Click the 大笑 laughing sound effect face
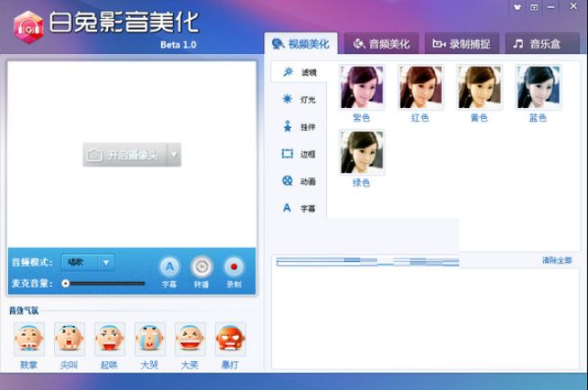The image size is (588, 390). pos(190,339)
